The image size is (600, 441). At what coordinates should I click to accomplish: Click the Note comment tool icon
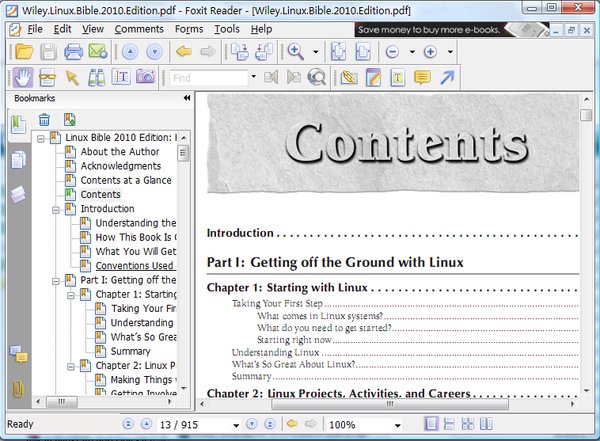pyautogui.click(x=422, y=76)
